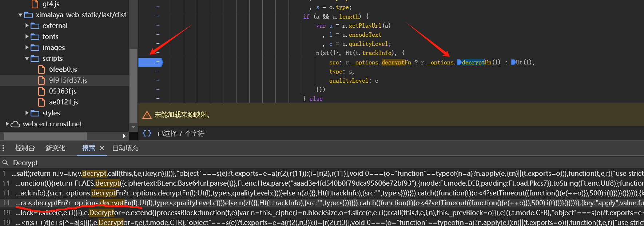Switch to the 控制台 tab
Image resolution: width=644 pixels, height=226 pixels.
click(x=25, y=148)
